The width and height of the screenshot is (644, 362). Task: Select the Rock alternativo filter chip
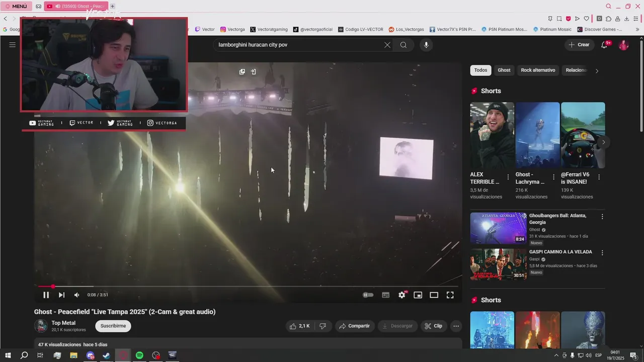point(538,70)
